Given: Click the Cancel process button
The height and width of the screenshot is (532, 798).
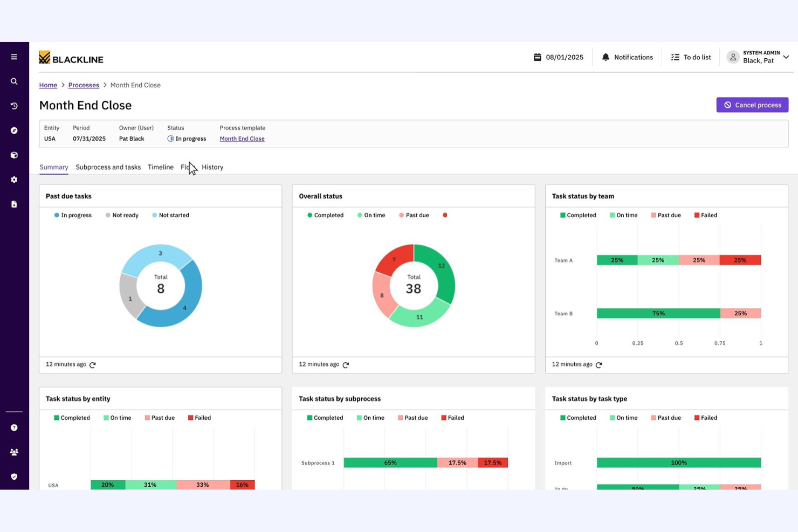Looking at the screenshot, I should pos(752,105).
